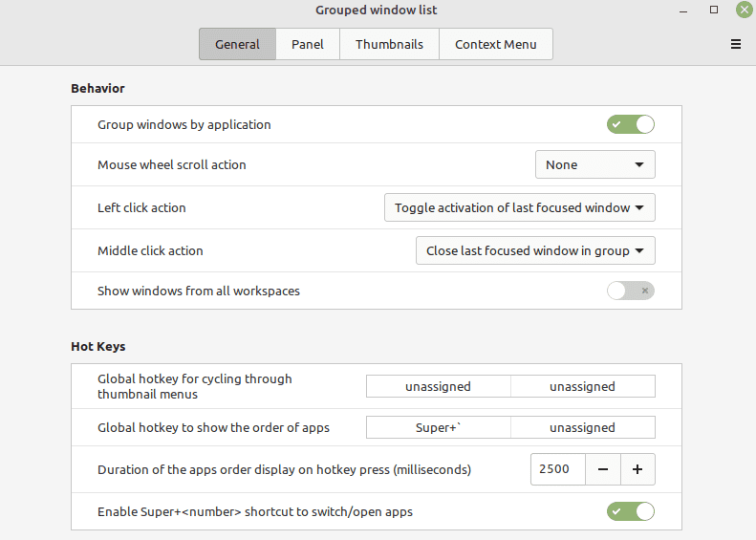Viewport: 756px width, 540px height.
Task: Click the Behavior section heading
Action: 97,88
